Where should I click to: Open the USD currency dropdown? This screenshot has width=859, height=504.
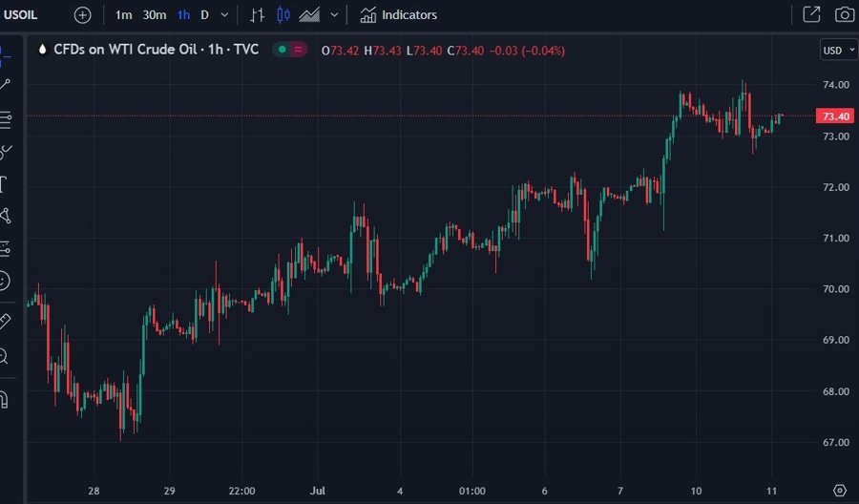click(x=837, y=51)
